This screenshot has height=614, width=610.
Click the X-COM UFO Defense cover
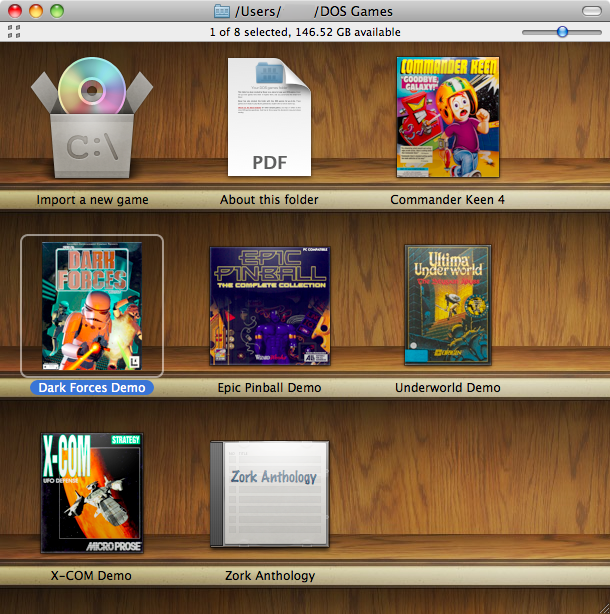coord(92,493)
